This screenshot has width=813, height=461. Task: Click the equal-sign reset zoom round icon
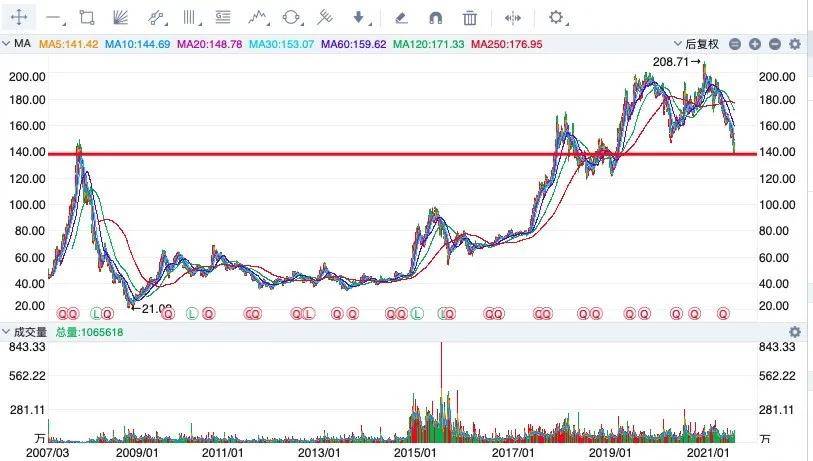point(735,44)
